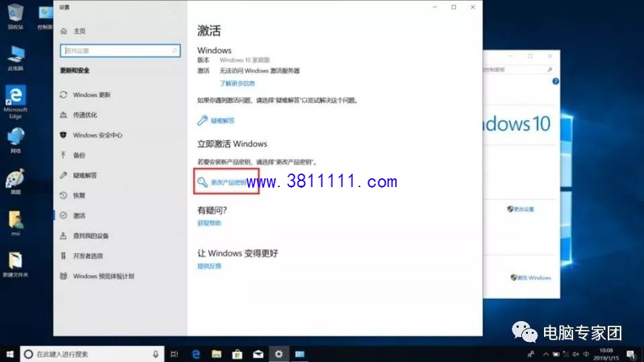
Task: Click 更改产品密钥 link
Action: coord(229,182)
